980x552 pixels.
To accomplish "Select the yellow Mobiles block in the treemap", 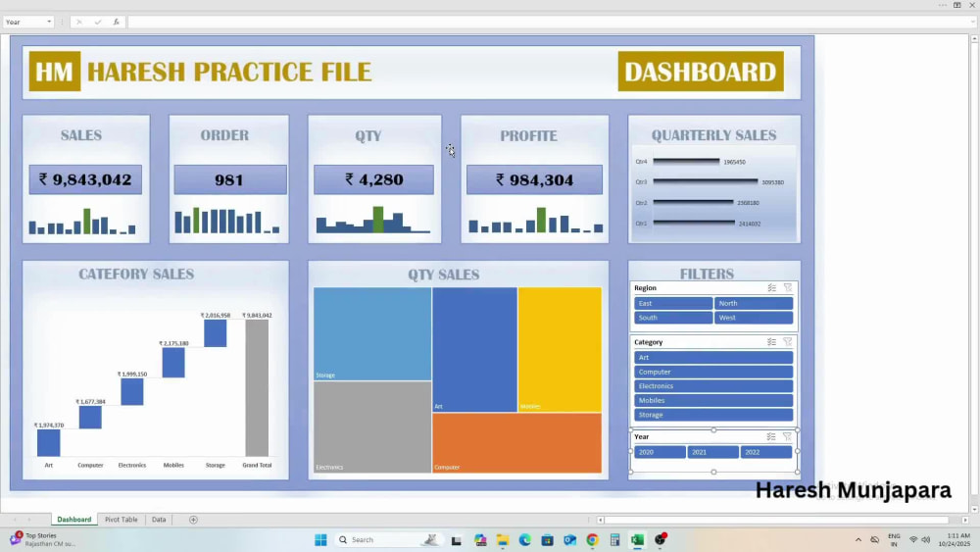I will 560,349.
